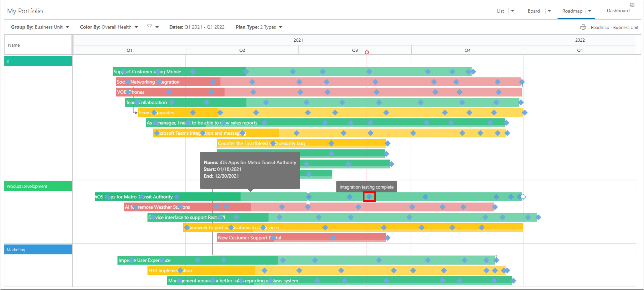The image size is (644, 290).
Task: Click the highlighted Integration testing complete milestone diamond
Action: [369, 197]
